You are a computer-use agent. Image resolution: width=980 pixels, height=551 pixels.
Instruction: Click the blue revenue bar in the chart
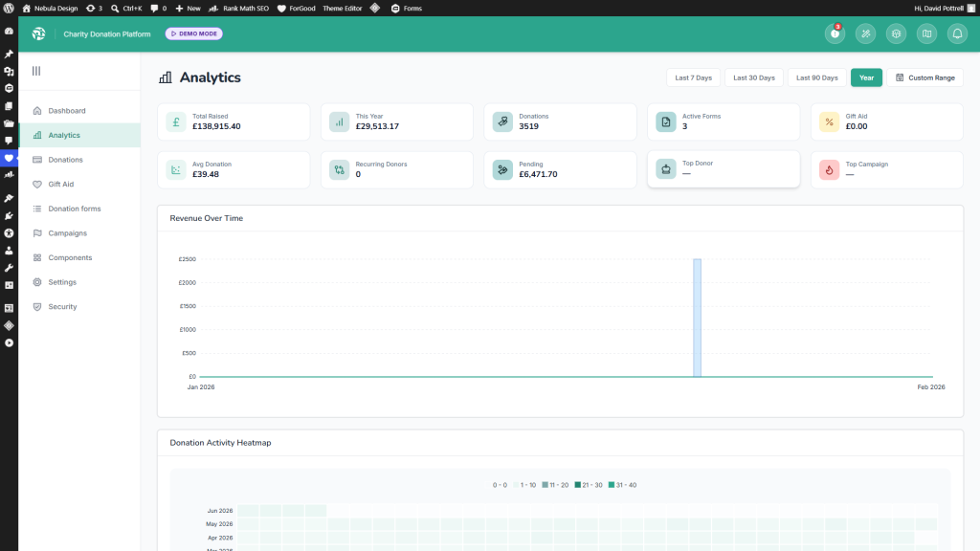697,318
